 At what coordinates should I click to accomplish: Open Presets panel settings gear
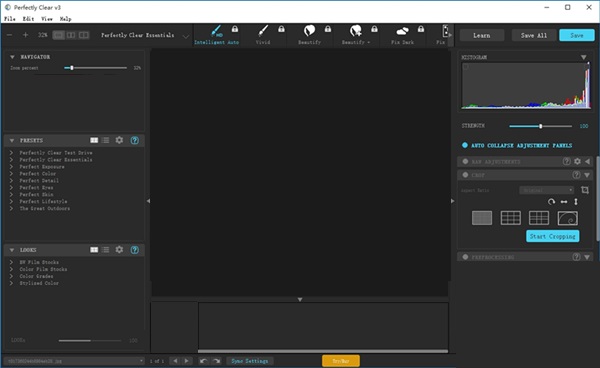tap(119, 140)
